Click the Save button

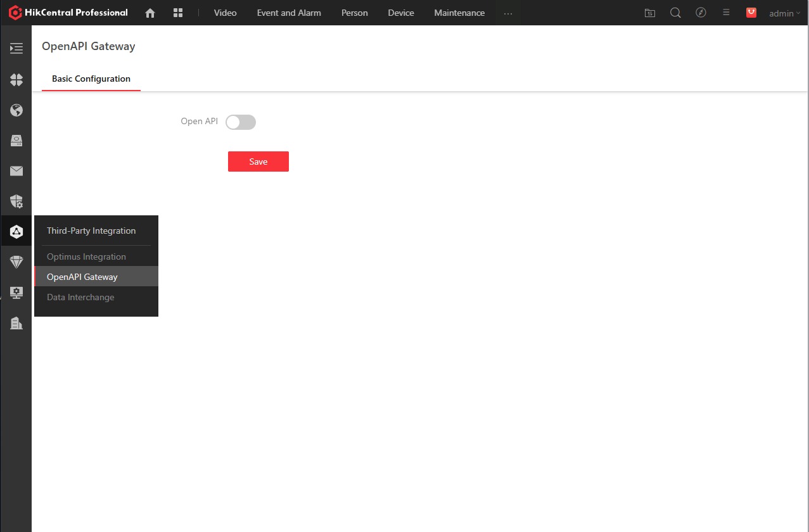coord(258,161)
